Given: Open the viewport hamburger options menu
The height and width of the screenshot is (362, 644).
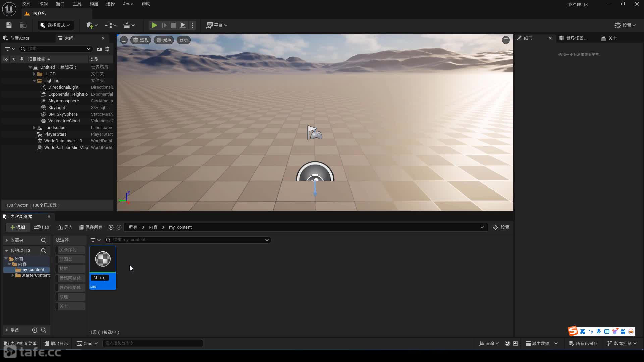Looking at the screenshot, I should (x=124, y=40).
